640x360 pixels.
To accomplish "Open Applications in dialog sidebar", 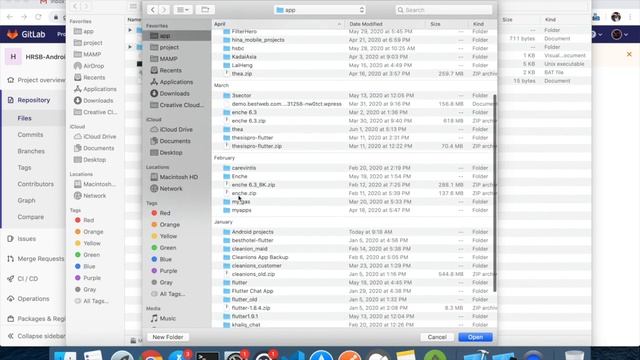I will [x=177, y=82].
